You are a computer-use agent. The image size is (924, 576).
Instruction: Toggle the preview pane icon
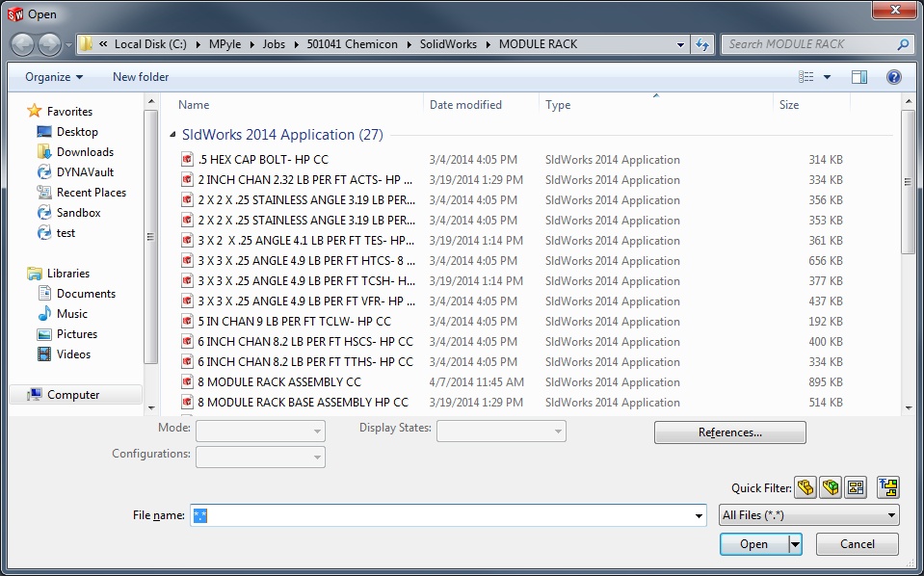click(859, 77)
